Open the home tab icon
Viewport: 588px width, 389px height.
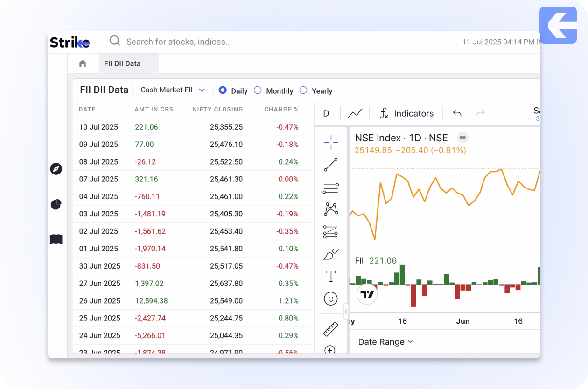(x=83, y=63)
